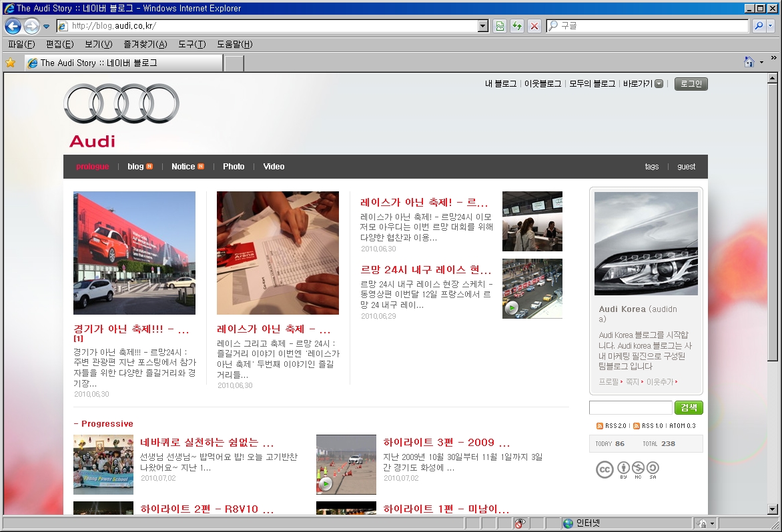Open the 르망 24시 내구 레이스 post title
Viewport: 782px width, 532px height.
tap(426, 270)
